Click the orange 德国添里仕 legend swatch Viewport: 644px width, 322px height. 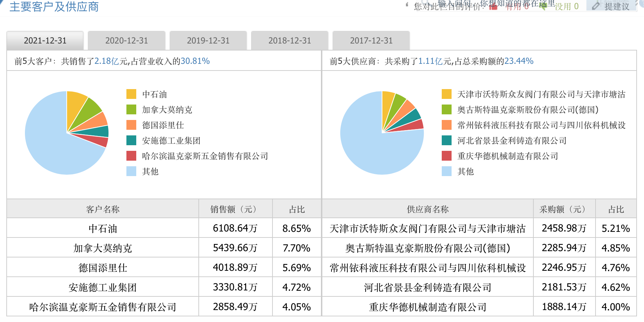(x=131, y=125)
